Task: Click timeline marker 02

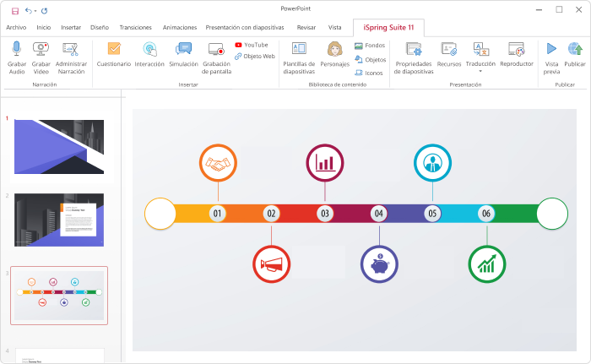Action: point(271,214)
